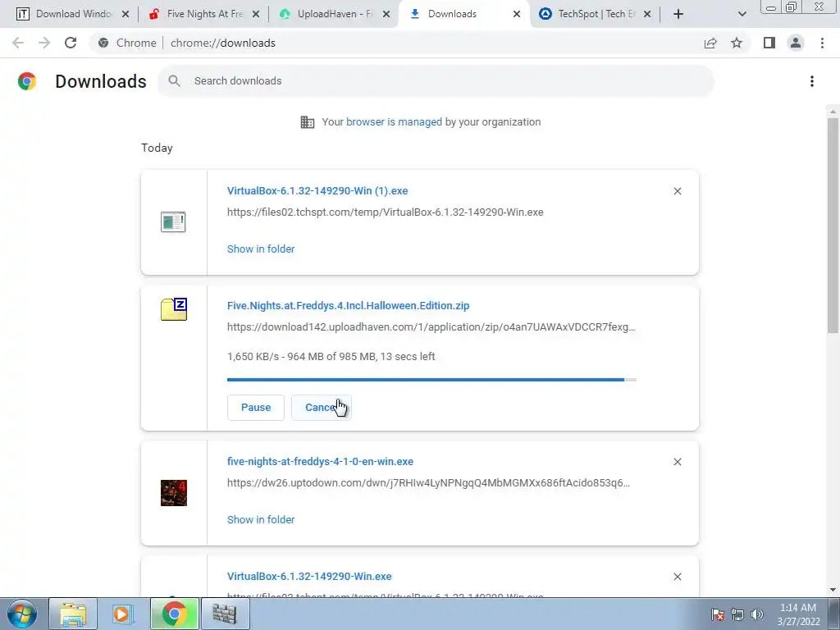840x630 pixels.
Task: Switch to the Five Nights At Fre tab
Action: 205,14
